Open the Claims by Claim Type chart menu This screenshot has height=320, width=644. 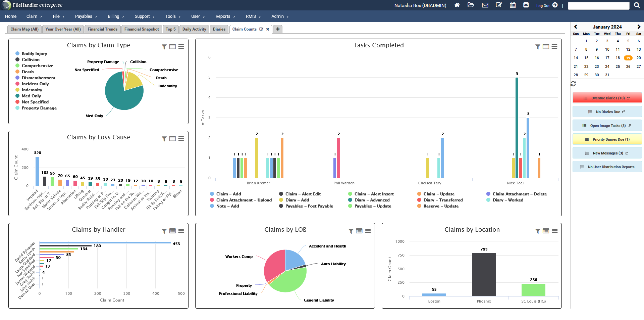pos(181,47)
